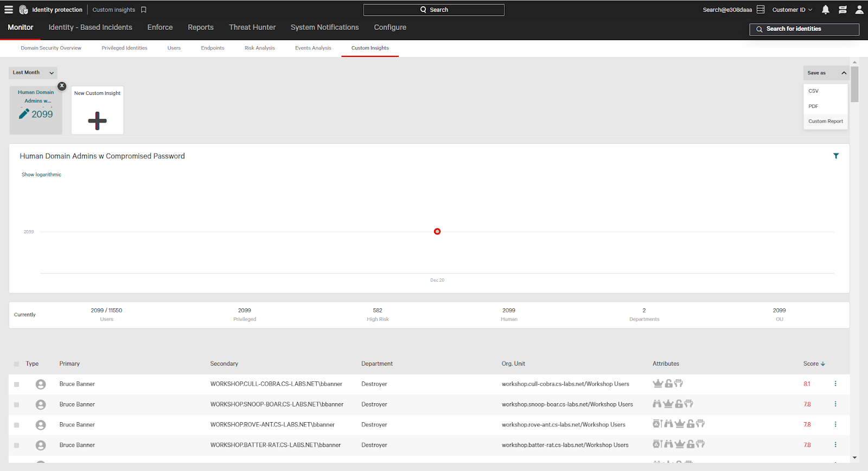868x471 pixels.
Task: Click the 582 High Risk summary stat
Action: (378, 315)
